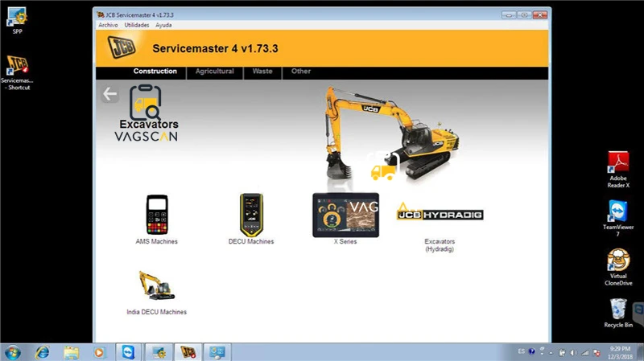
Task: Select the Adobe Reader X desktop icon
Action: 618,170
